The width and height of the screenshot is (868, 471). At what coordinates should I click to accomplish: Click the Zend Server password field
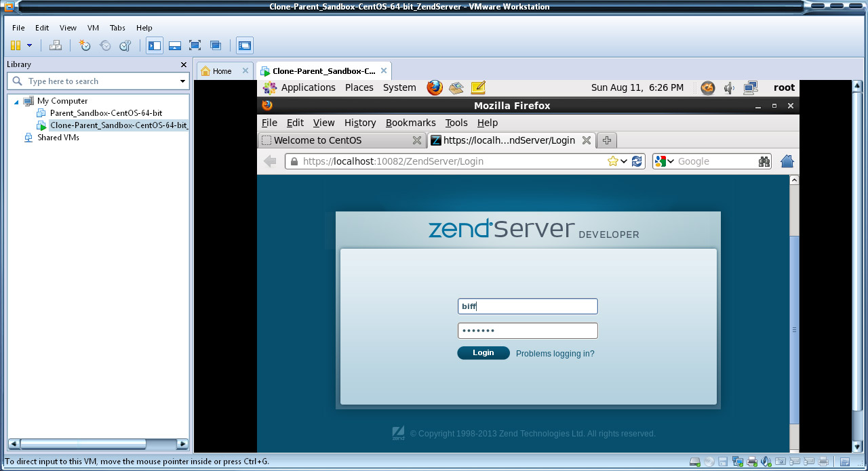528,331
